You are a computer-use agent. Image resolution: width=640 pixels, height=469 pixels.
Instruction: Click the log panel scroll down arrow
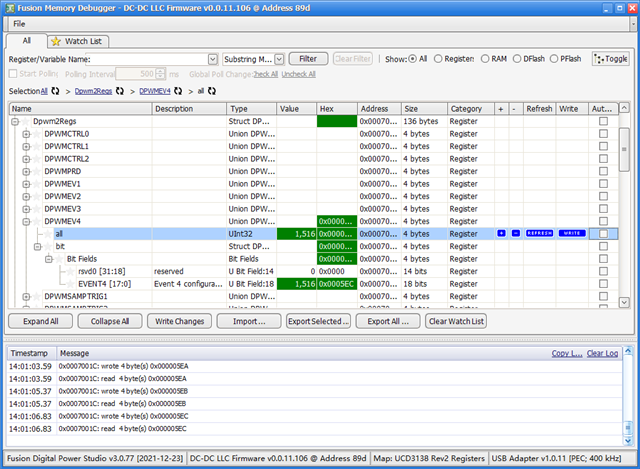pyautogui.click(x=628, y=441)
